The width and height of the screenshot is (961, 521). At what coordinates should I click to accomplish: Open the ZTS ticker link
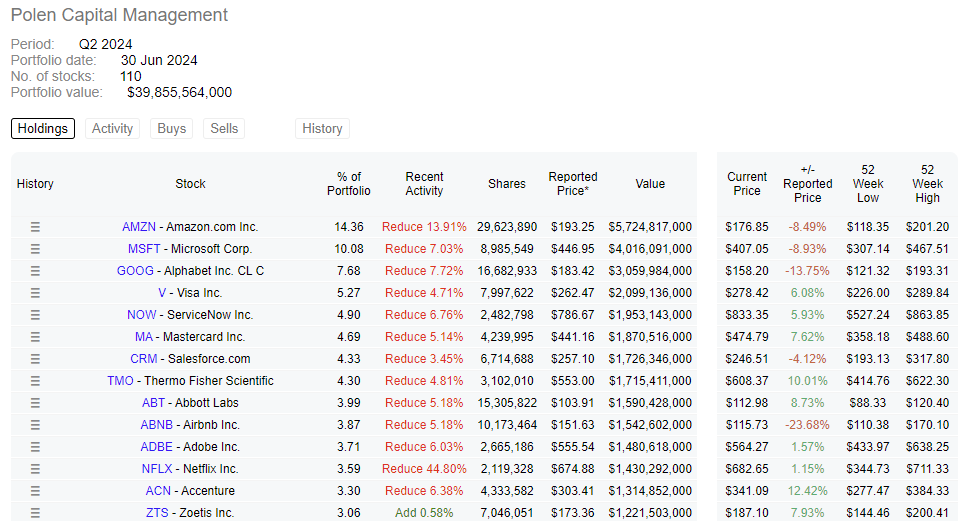click(x=157, y=513)
